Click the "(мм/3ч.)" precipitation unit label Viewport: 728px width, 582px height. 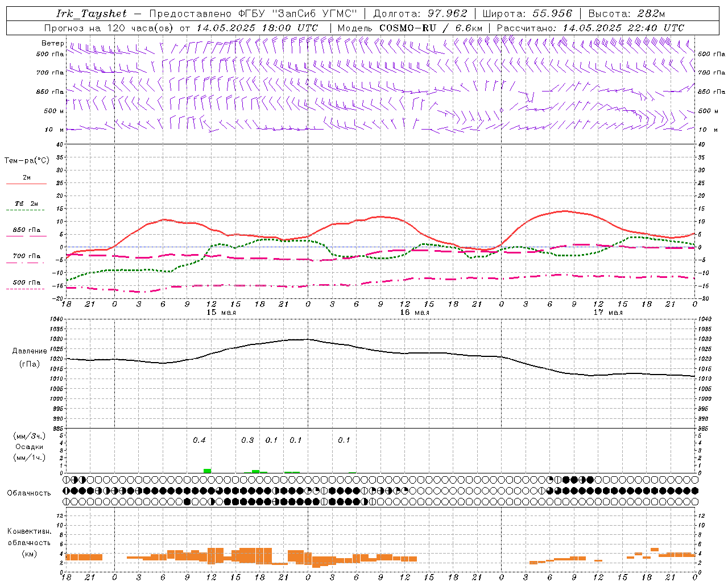[30, 436]
